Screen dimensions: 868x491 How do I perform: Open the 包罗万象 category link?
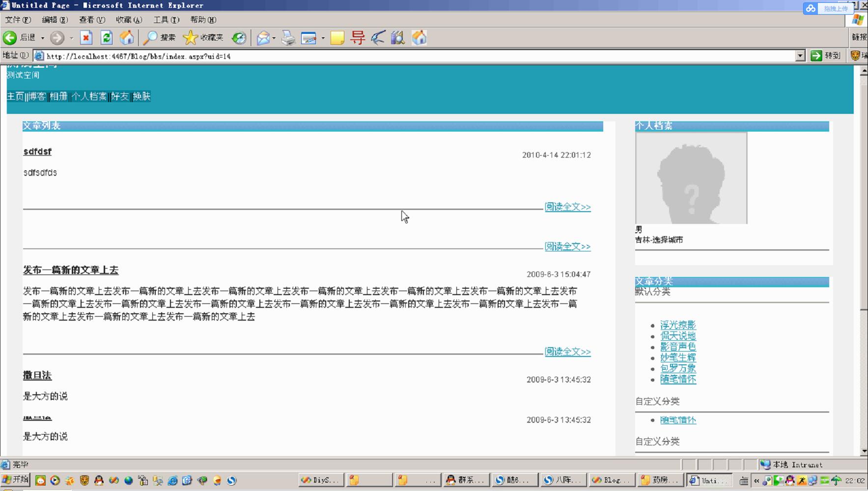[x=678, y=368]
